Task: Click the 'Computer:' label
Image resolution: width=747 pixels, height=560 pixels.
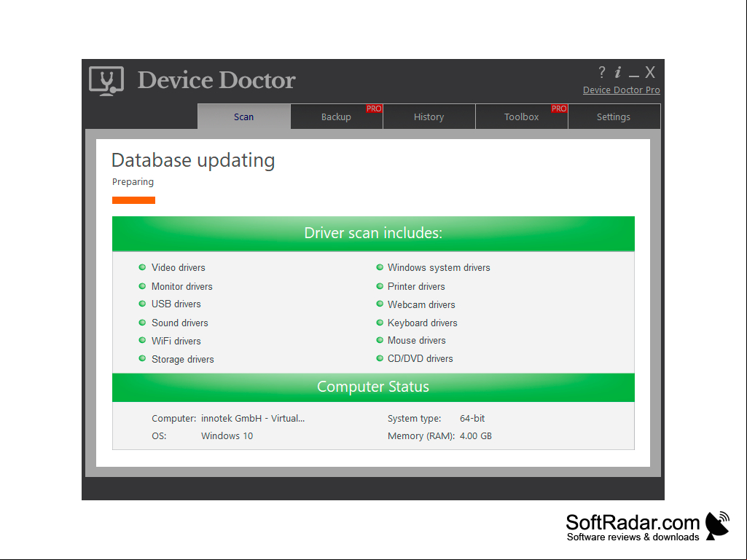Action: (174, 419)
